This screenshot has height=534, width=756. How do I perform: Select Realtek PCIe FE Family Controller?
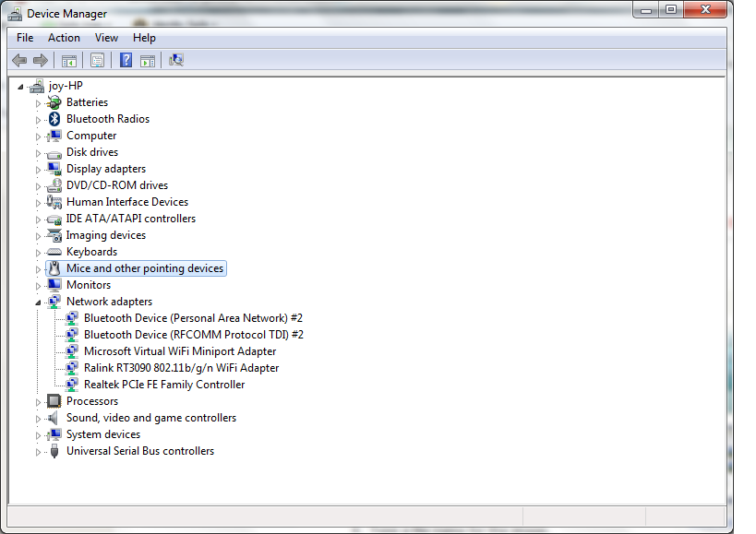pyautogui.click(x=164, y=385)
